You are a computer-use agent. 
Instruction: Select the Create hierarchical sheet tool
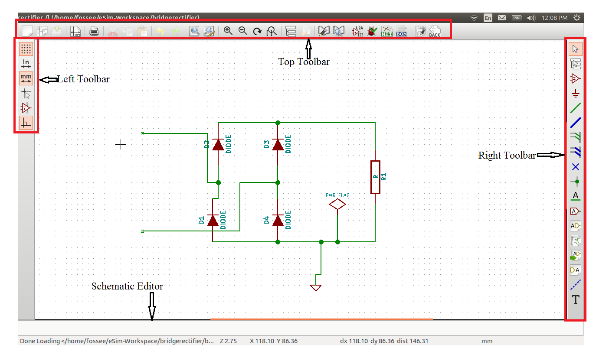(575, 240)
